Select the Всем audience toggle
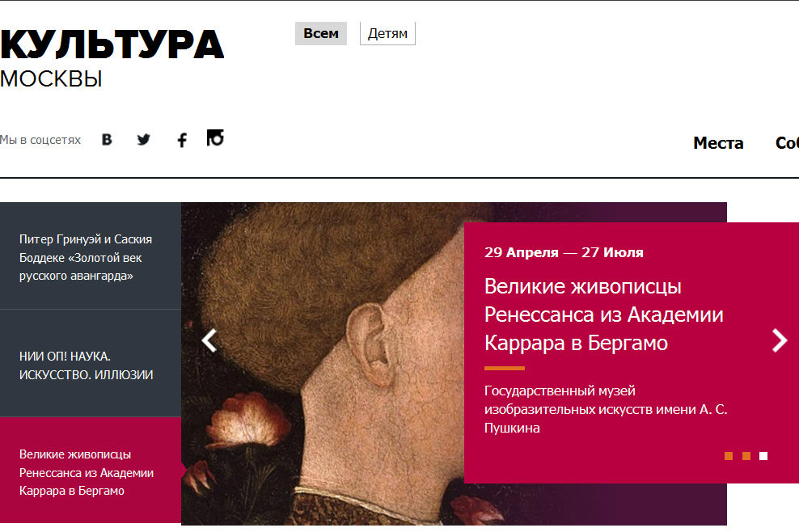799x532 pixels. pos(321,34)
